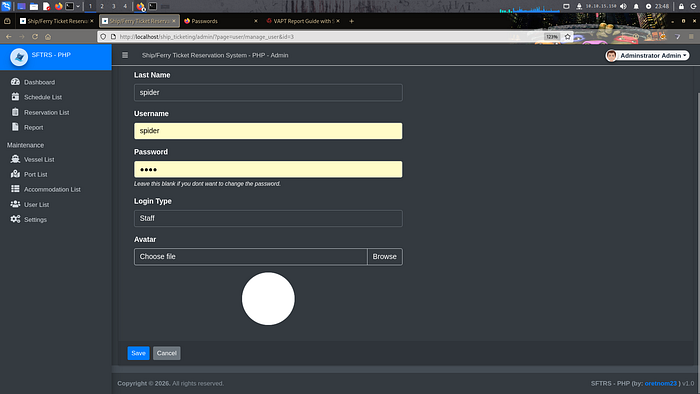Expand the terminal launcher dropdown arrow
Viewport: 700px width, 394px height.
[78, 6]
